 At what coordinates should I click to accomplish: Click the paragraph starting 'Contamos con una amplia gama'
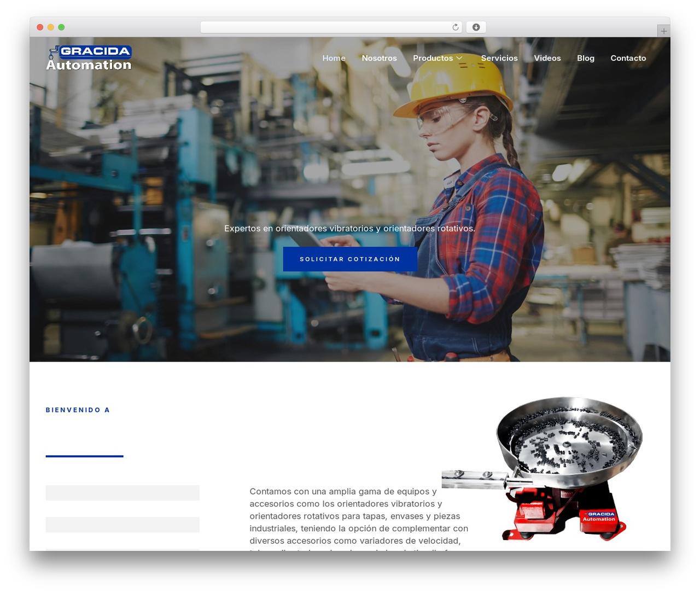point(359,519)
